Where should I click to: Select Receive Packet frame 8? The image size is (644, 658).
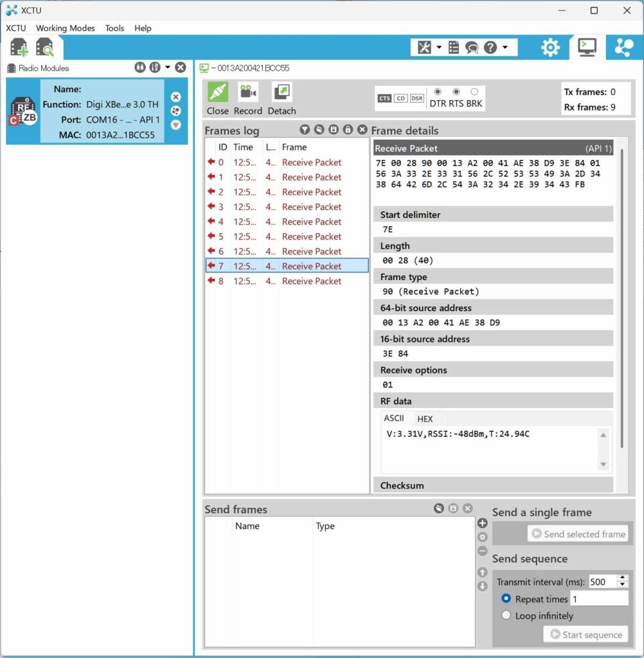[x=287, y=281]
